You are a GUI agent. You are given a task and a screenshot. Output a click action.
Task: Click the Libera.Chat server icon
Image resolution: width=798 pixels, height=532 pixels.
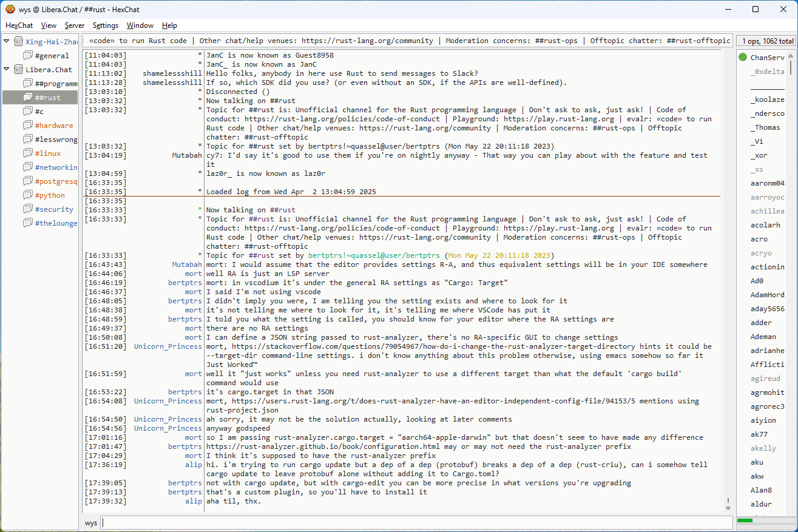click(19, 70)
